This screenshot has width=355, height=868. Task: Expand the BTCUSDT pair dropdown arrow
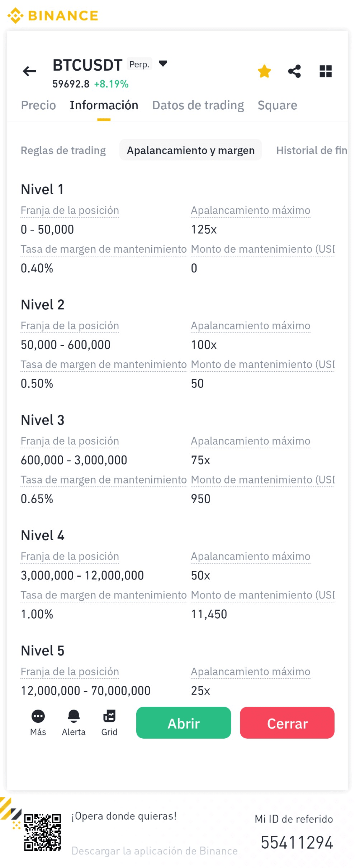163,64
